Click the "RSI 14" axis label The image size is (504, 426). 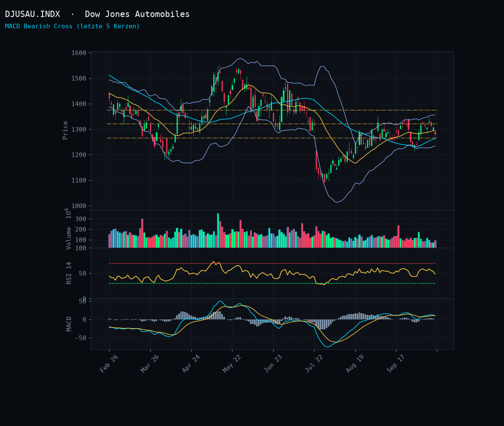click(69, 273)
